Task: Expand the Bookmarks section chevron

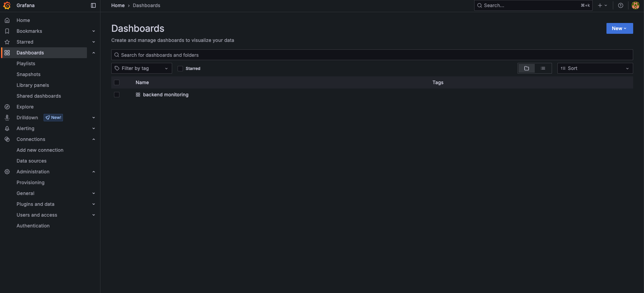Action: [94, 31]
